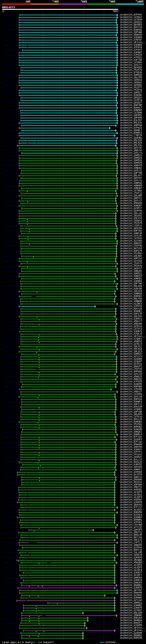This screenshot has width=146, height=644.
Task: Select hit label UniRef100_O48601
Action: [131, 221]
